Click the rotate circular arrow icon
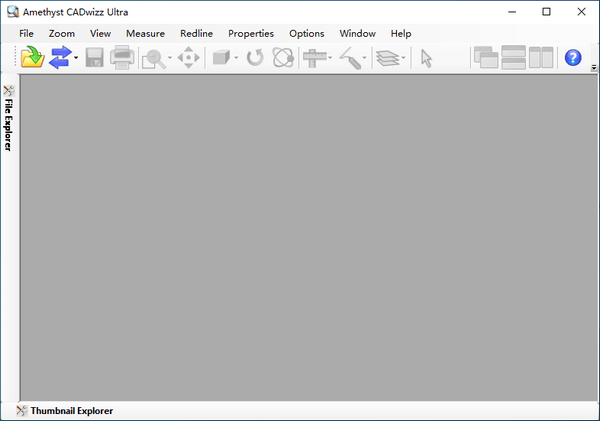 pyautogui.click(x=255, y=58)
